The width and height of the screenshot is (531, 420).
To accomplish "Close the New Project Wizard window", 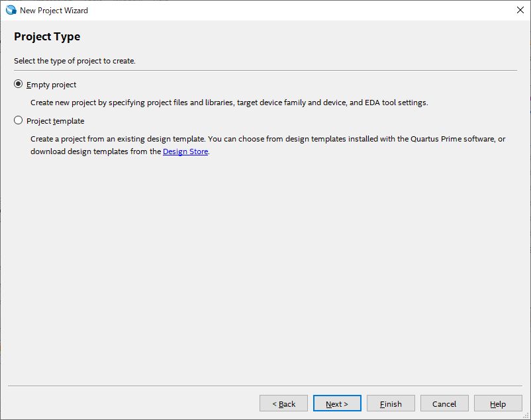I will [x=520, y=11].
